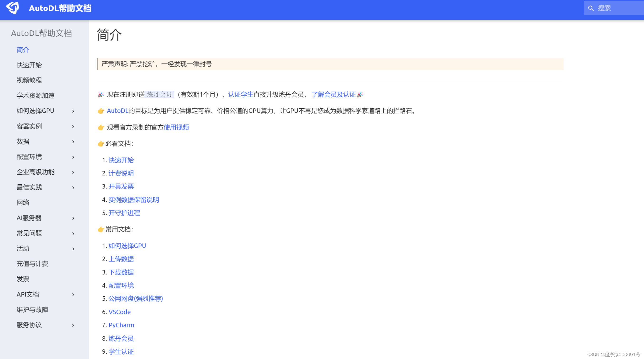Open the 使用视频 link
This screenshot has height=359, width=644.
click(176, 127)
